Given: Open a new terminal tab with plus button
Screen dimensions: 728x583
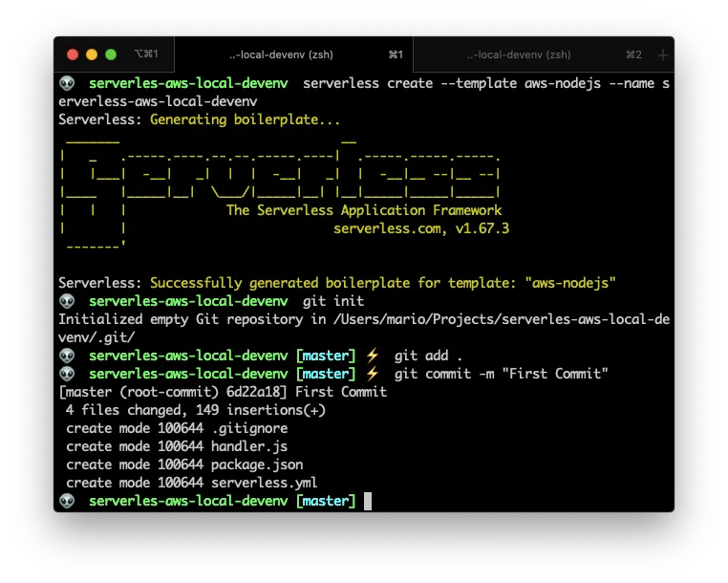Looking at the screenshot, I should tap(662, 55).
